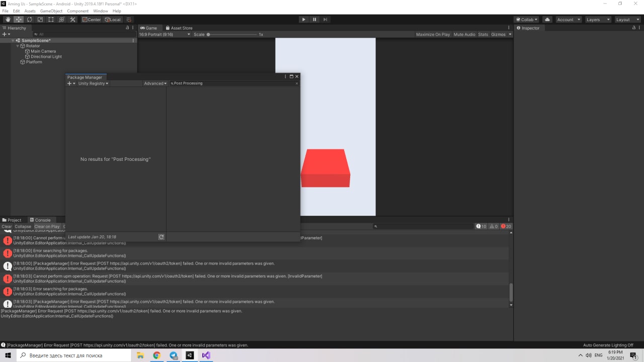Collapse the SampleScene in Hierarchy
The height and width of the screenshot is (362, 644).
(x=13, y=40)
